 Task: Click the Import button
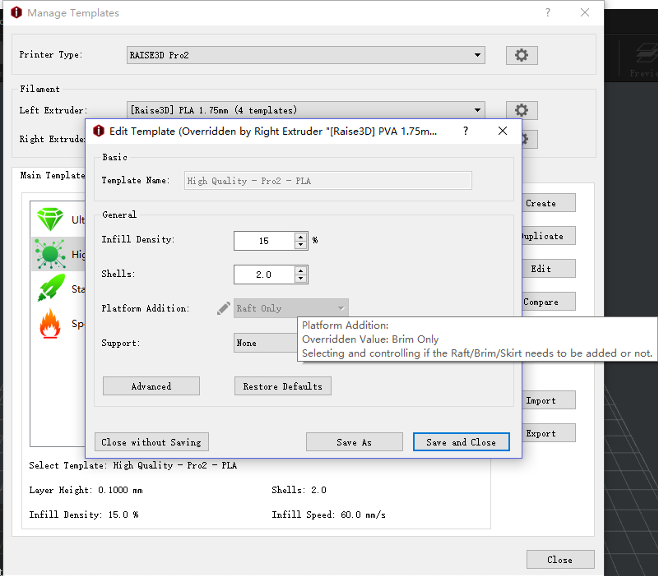pyautogui.click(x=549, y=401)
